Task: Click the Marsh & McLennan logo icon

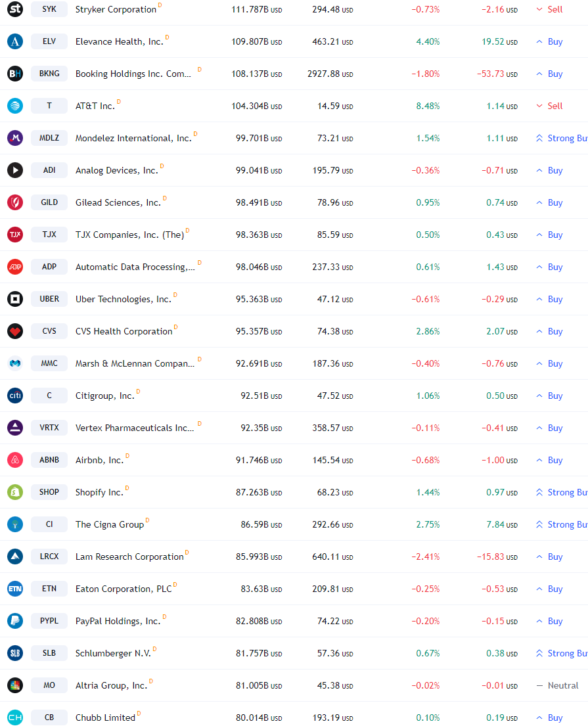Action: (15, 363)
